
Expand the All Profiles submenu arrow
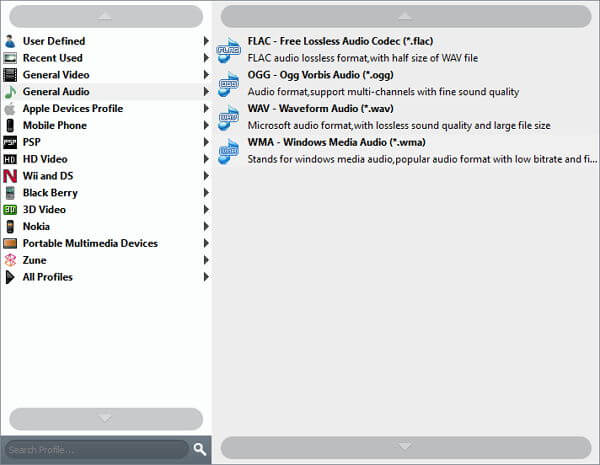(206, 277)
